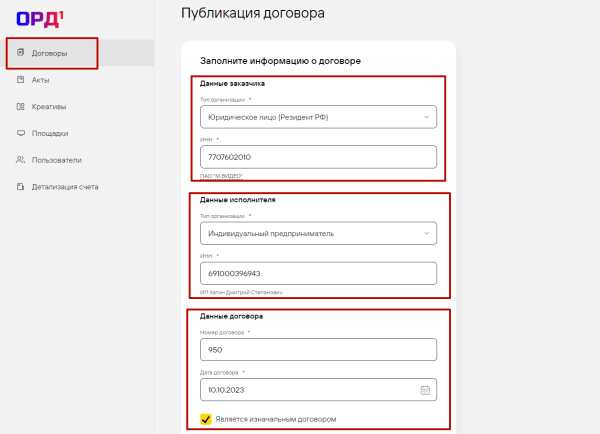The image size is (600, 434).
Task: Open executor Тип организации dropdown Индивидуальный предприниматель
Action: pyautogui.click(x=318, y=233)
